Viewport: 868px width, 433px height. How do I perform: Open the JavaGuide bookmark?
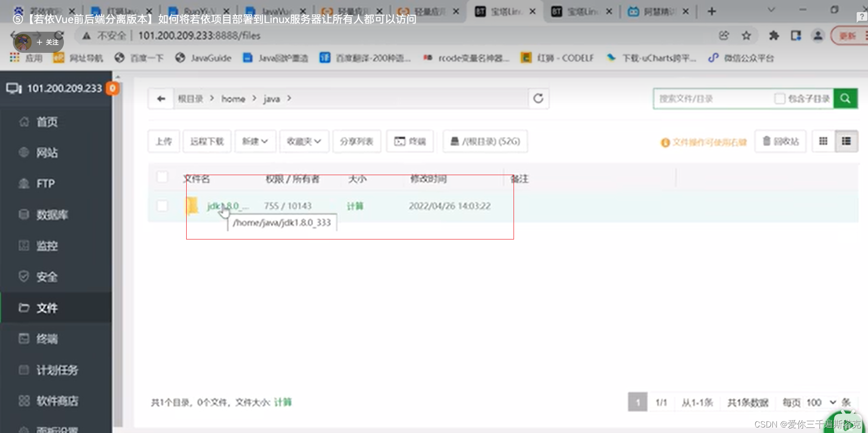(x=203, y=58)
